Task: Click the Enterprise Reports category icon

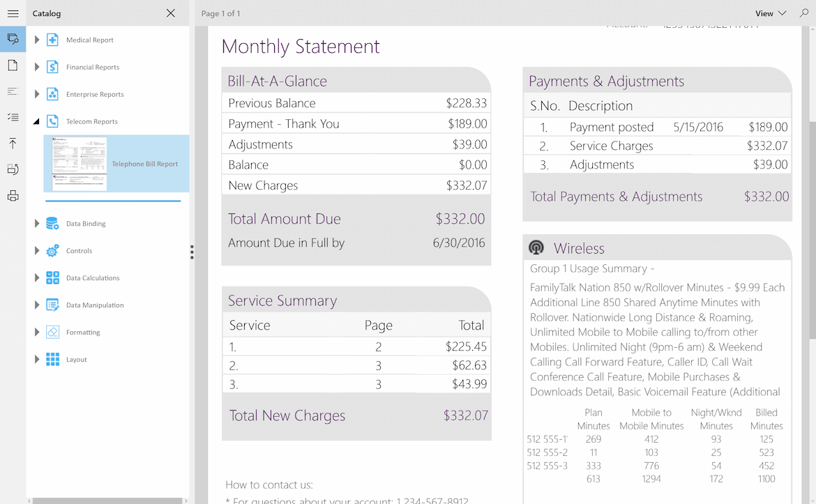Action: [x=52, y=93]
